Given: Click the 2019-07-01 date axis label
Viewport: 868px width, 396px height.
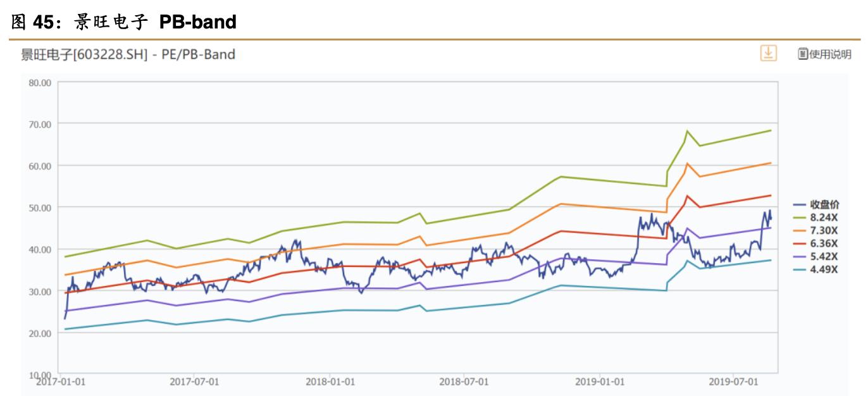Looking at the screenshot, I should coord(733,382).
